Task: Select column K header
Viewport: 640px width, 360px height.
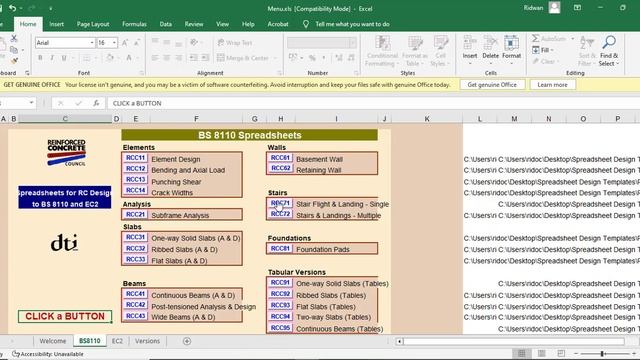Action: point(427,119)
